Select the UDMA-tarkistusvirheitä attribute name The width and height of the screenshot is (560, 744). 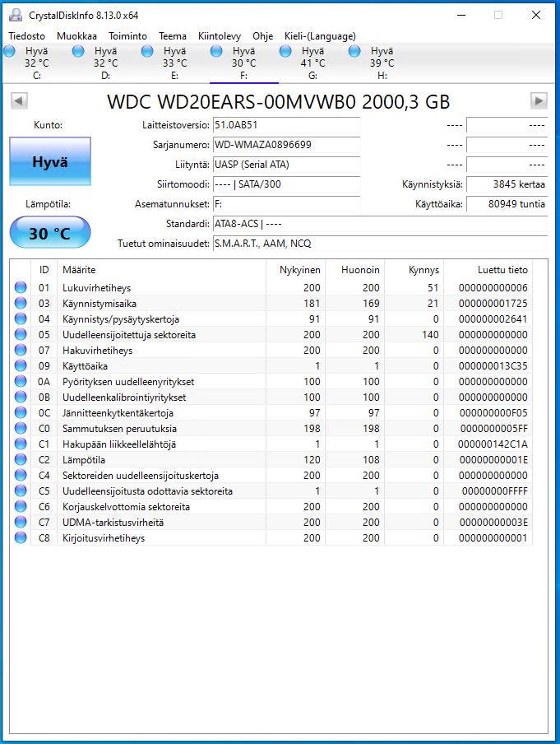tap(113, 523)
